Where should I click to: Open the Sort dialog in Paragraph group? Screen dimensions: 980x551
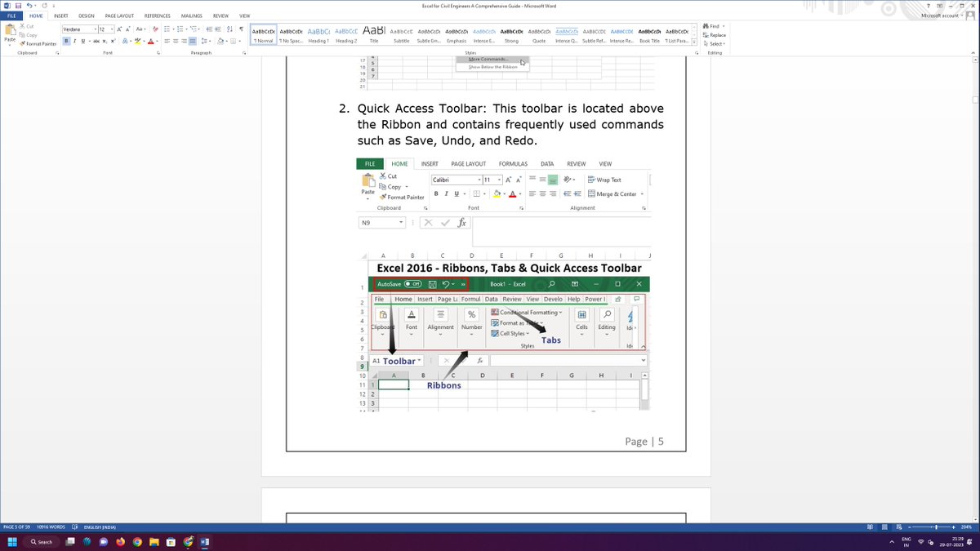click(x=230, y=29)
